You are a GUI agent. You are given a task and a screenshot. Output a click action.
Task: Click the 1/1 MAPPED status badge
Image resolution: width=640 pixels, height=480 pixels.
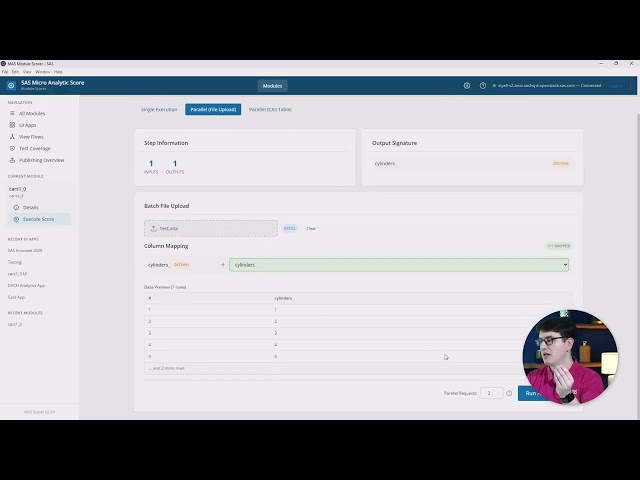(x=559, y=246)
